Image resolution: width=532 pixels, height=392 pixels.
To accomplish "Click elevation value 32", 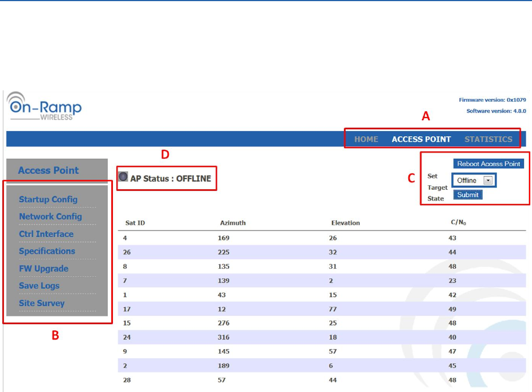I will coord(333,252).
